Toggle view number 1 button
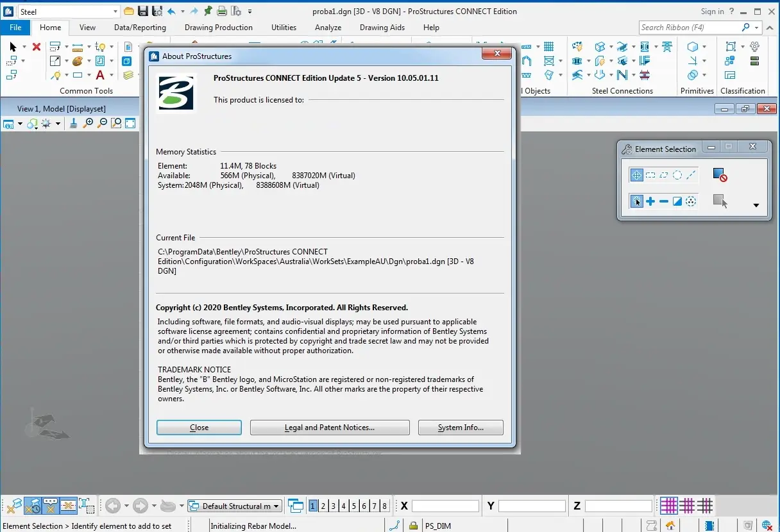780x532 pixels. 313,506
